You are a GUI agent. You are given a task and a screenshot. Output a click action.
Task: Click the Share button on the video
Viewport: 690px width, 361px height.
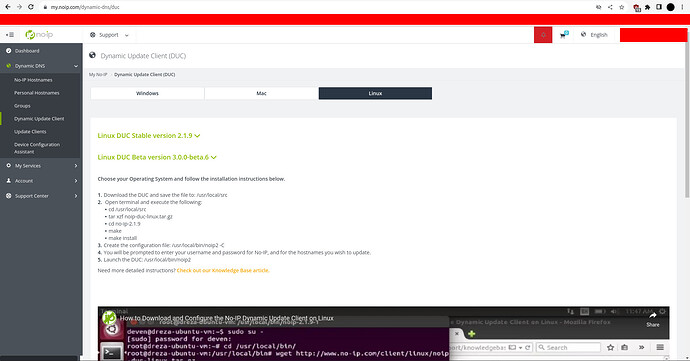click(653, 320)
